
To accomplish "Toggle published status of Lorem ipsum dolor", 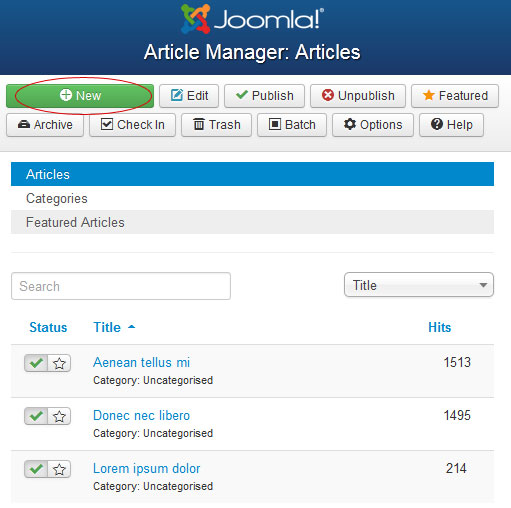I will [x=36, y=469].
